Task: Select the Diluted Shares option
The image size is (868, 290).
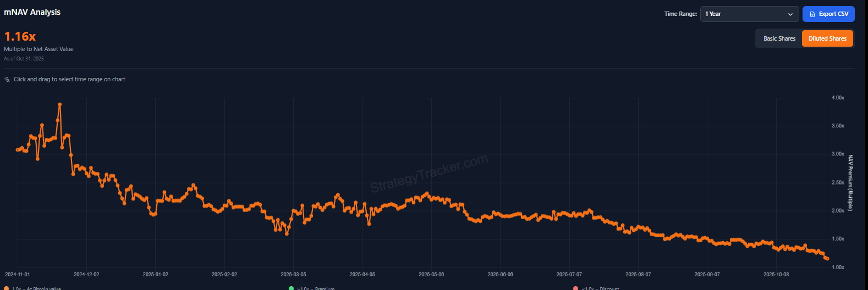Action: point(827,38)
